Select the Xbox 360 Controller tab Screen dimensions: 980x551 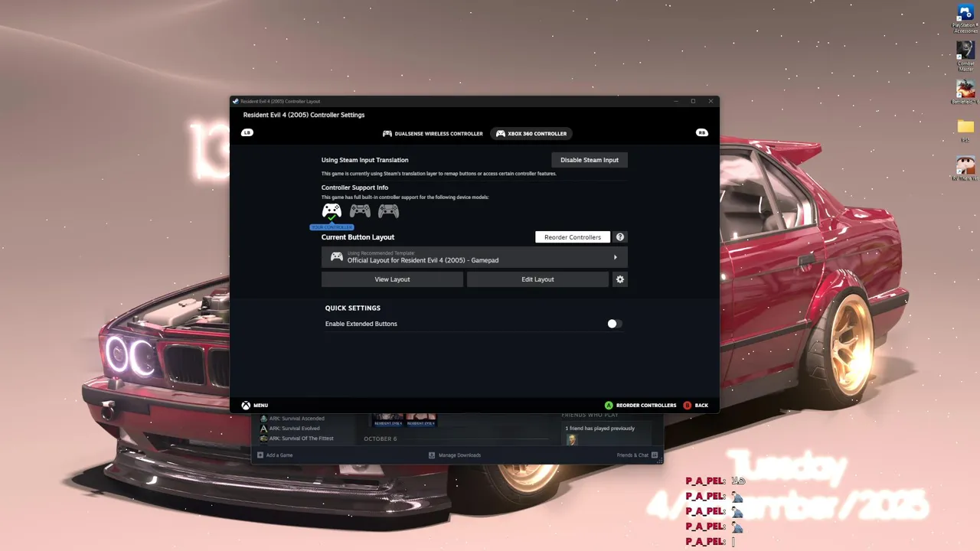(x=531, y=133)
